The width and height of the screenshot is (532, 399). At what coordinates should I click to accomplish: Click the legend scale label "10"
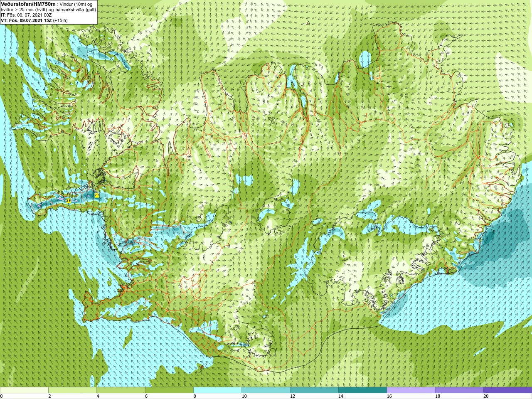click(244, 396)
